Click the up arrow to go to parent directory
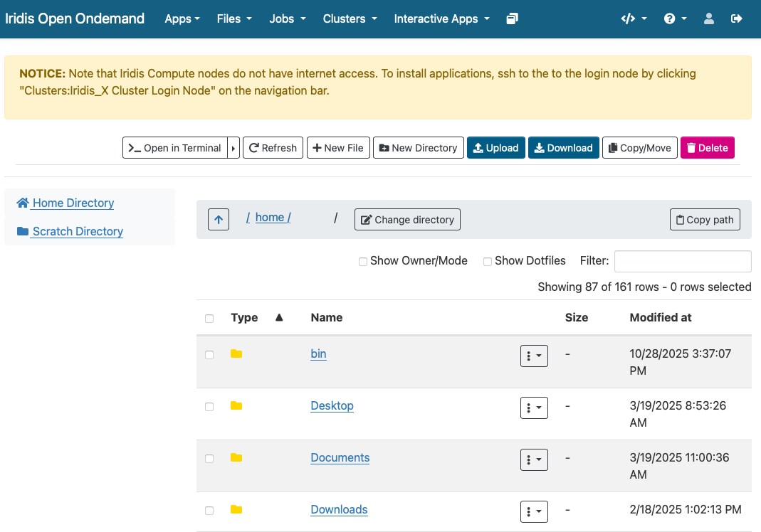This screenshot has height=532, width=761. click(218, 219)
